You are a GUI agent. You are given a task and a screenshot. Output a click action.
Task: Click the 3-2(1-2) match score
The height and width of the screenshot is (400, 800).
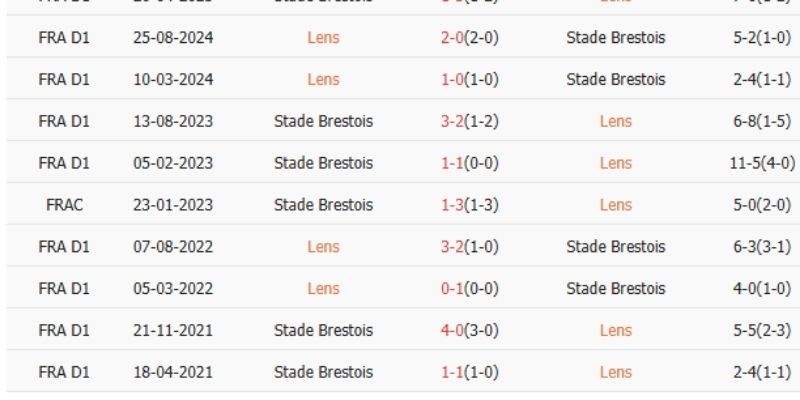[470, 122]
